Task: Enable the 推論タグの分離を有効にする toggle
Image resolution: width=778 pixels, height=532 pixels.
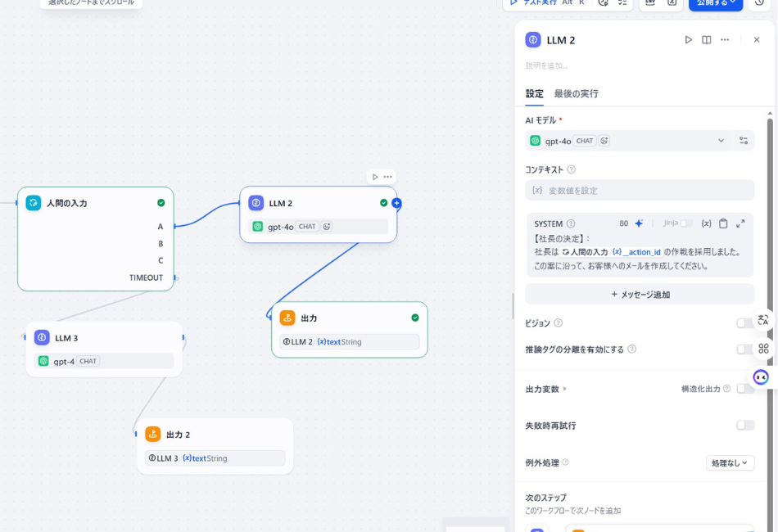Action: pyautogui.click(x=745, y=349)
